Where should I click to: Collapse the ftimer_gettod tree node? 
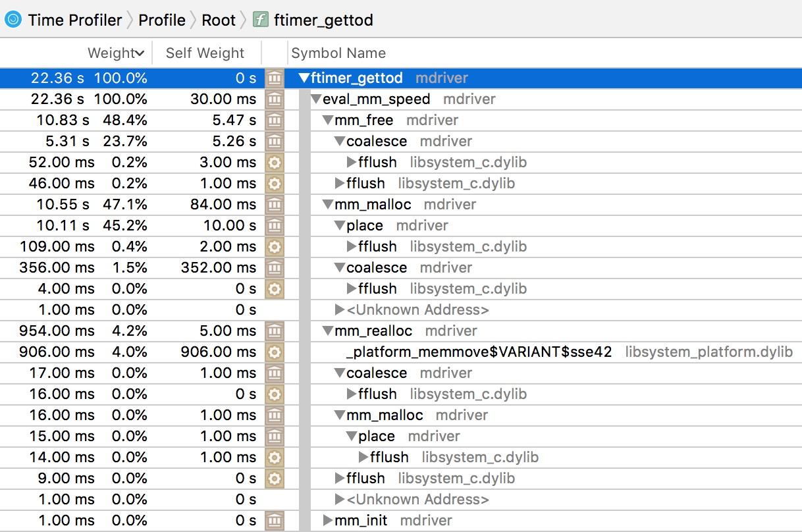pos(304,78)
